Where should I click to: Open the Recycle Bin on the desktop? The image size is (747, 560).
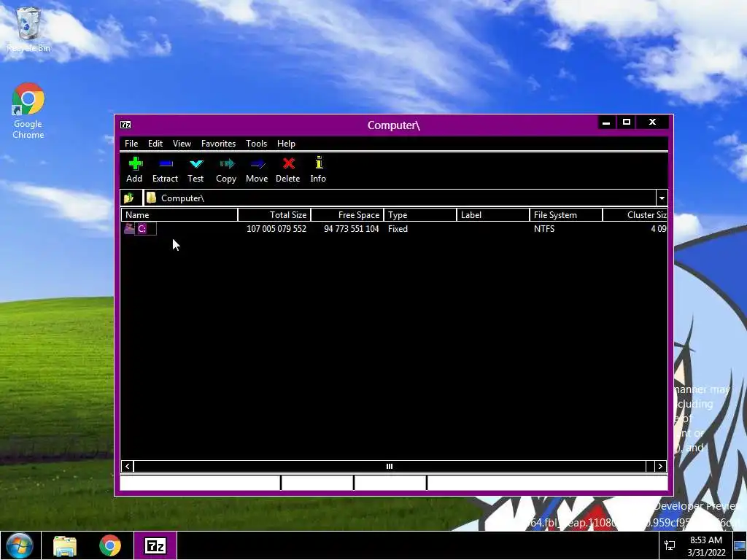tap(28, 28)
